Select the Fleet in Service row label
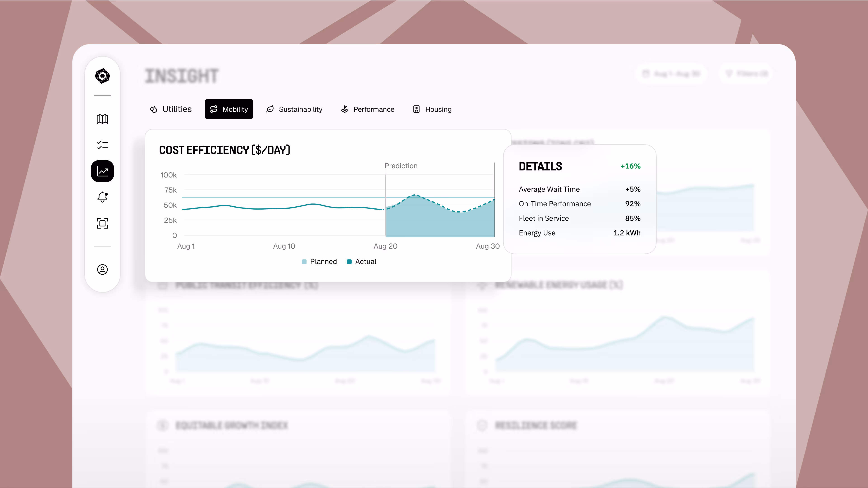The height and width of the screenshot is (488, 868). (x=544, y=218)
